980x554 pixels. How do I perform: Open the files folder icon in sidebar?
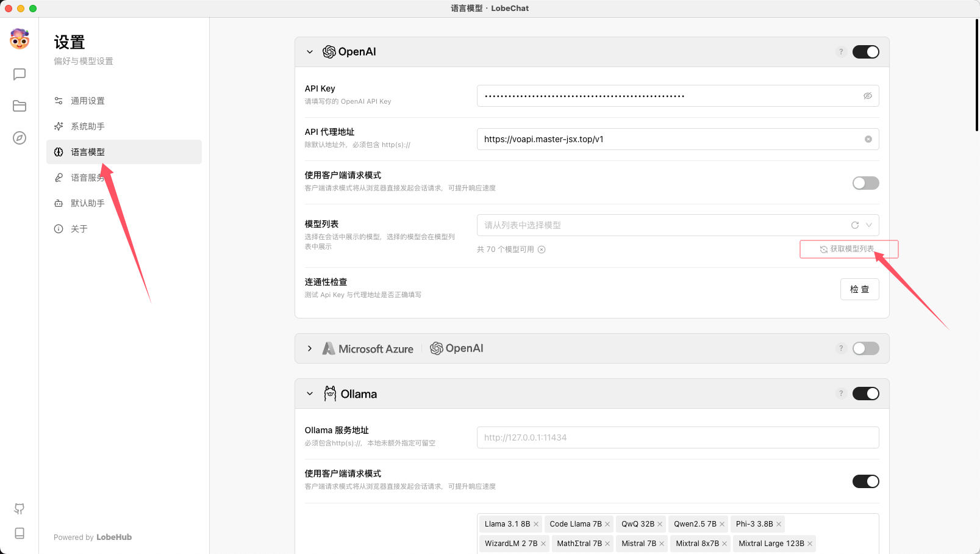pos(20,106)
